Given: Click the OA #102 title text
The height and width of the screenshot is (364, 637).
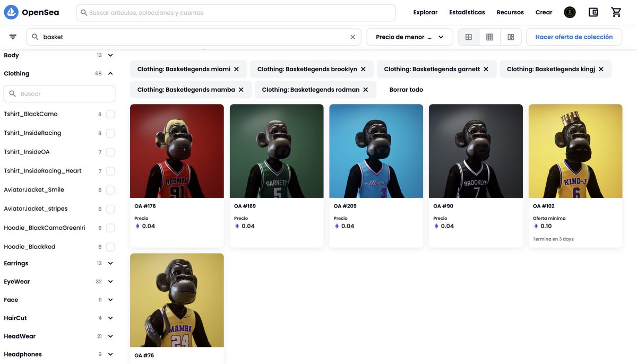Looking at the screenshot, I should coord(544,206).
